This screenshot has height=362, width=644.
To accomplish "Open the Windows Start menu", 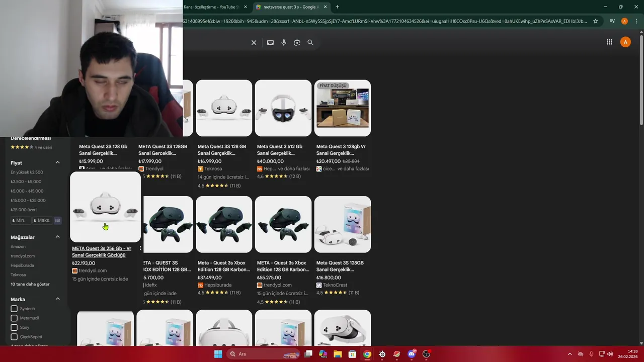I will pos(218,354).
